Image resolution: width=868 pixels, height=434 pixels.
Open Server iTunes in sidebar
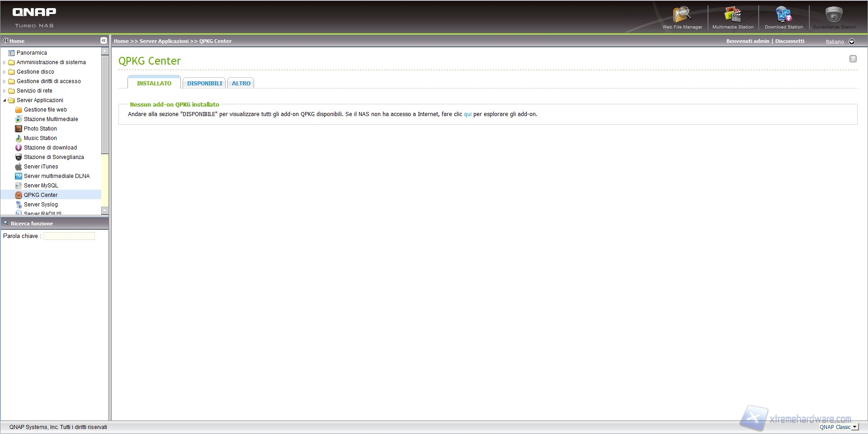pos(41,167)
